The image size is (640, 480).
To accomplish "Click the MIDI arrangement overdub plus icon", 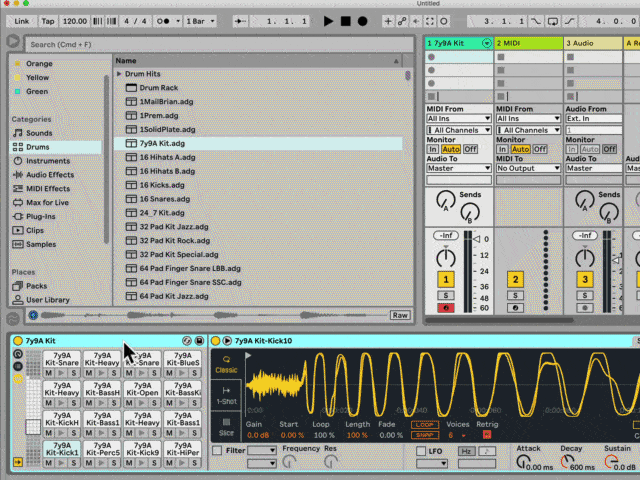I will coord(388,21).
